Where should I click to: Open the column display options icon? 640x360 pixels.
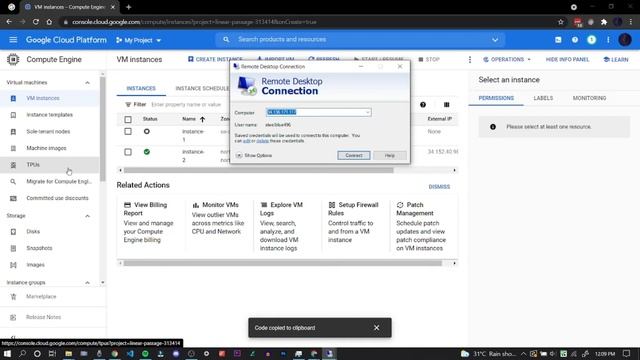click(x=447, y=105)
